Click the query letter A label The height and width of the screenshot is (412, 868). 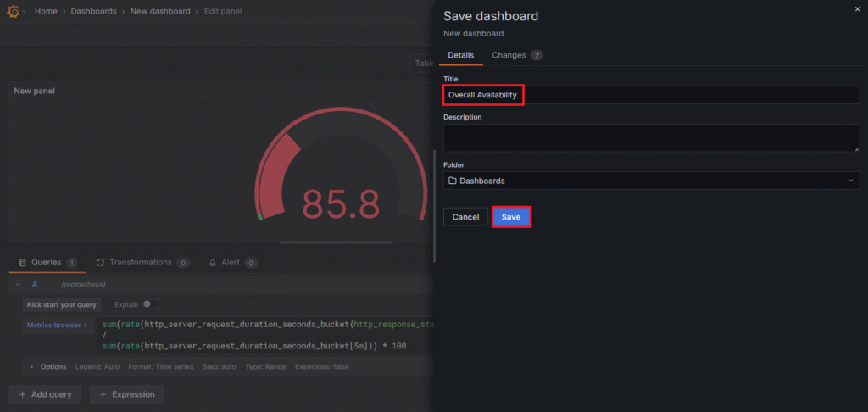35,284
